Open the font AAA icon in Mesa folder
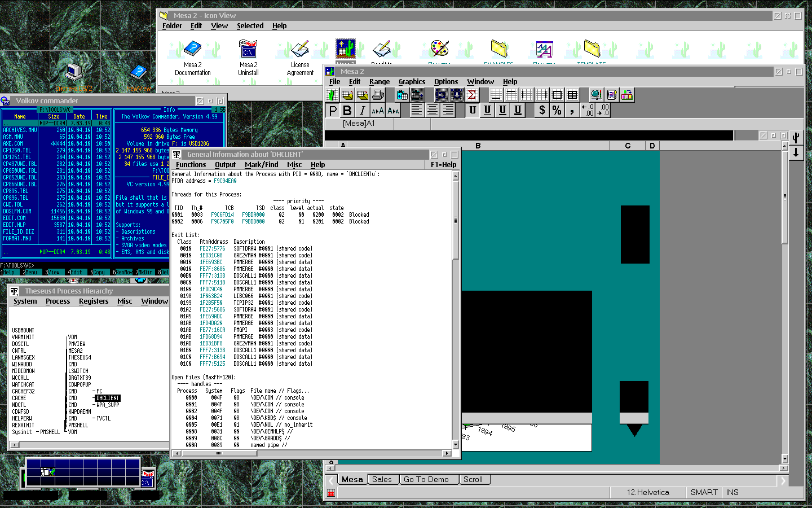This screenshot has height=508, width=812. (x=544, y=49)
